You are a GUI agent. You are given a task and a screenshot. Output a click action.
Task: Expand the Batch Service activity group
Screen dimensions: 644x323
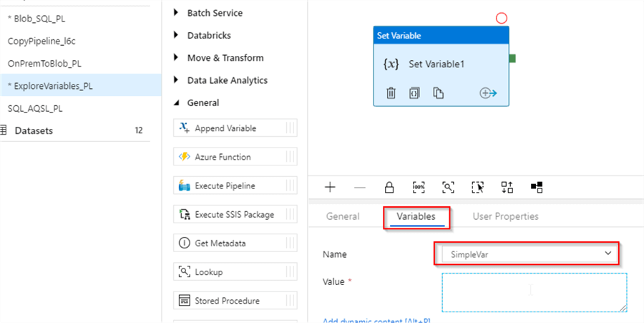[x=177, y=13]
